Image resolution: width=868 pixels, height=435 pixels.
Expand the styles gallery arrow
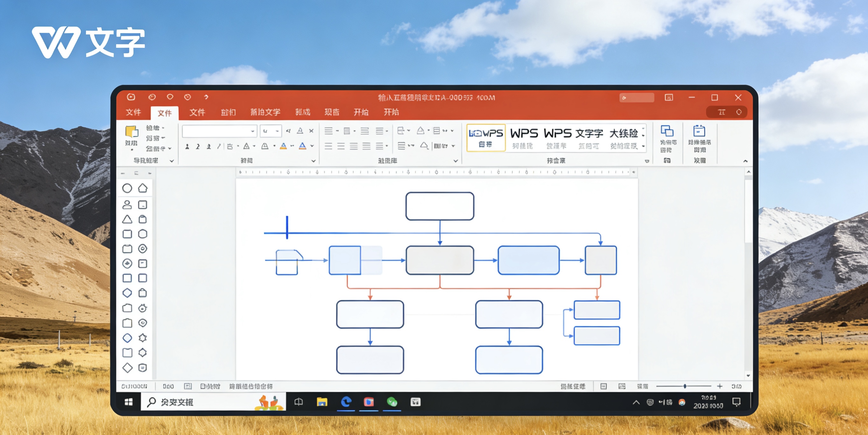pos(643,146)
